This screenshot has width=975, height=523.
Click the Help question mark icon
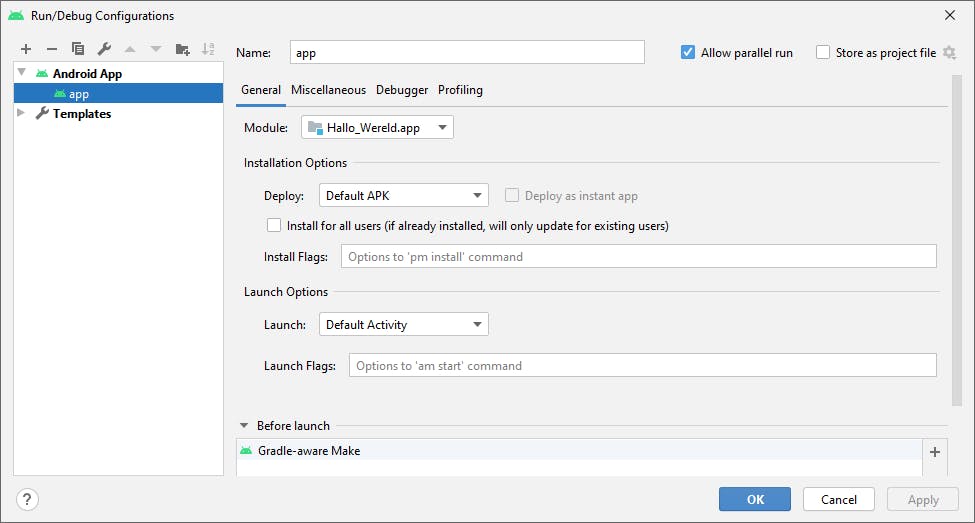28,499
